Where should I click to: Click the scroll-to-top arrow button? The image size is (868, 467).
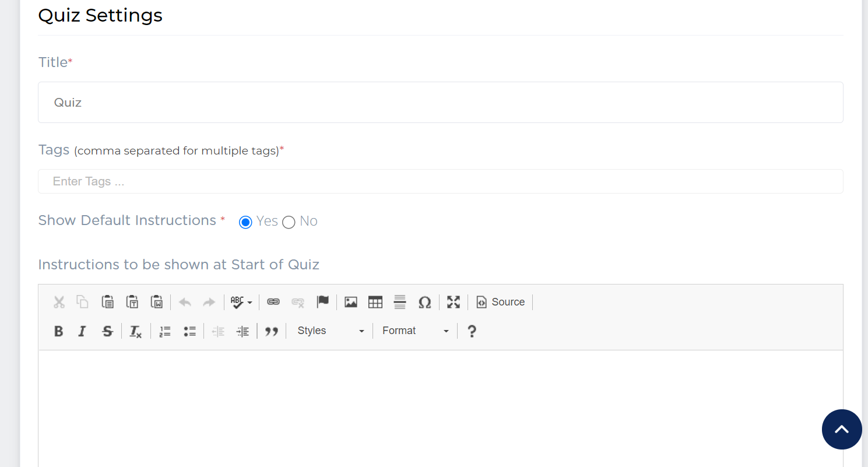coord(841,429)
